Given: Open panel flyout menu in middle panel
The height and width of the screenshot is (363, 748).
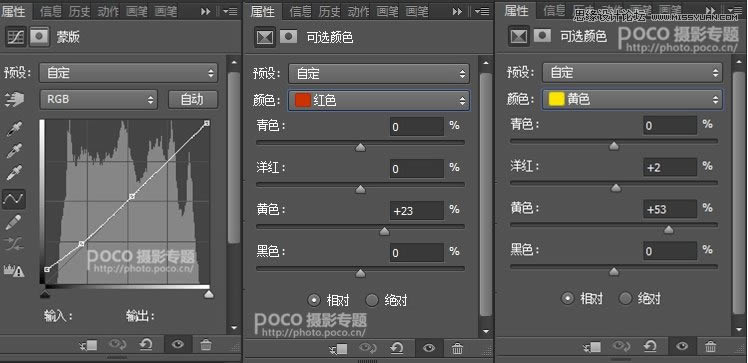Looking at the screenshot, I should point(483,11).
